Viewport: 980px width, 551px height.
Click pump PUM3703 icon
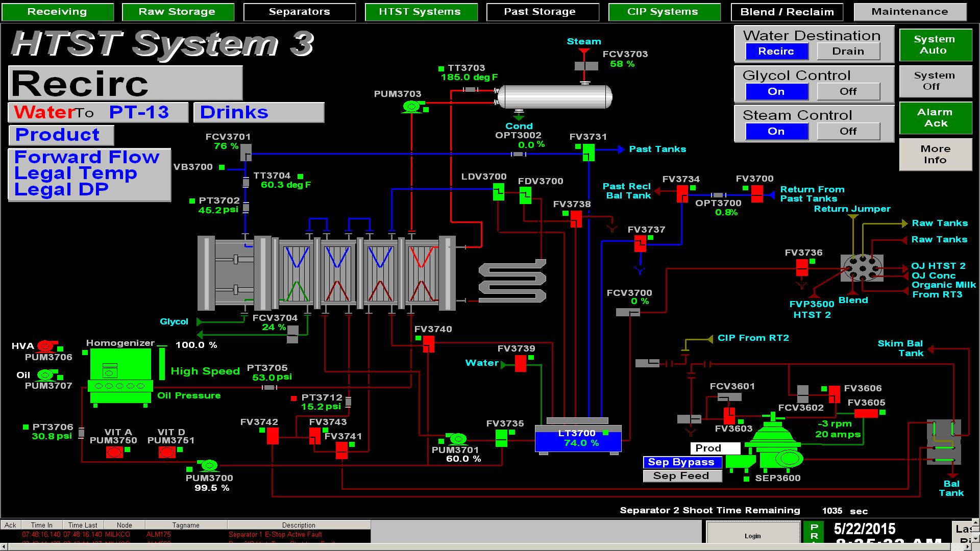(411, 107)
